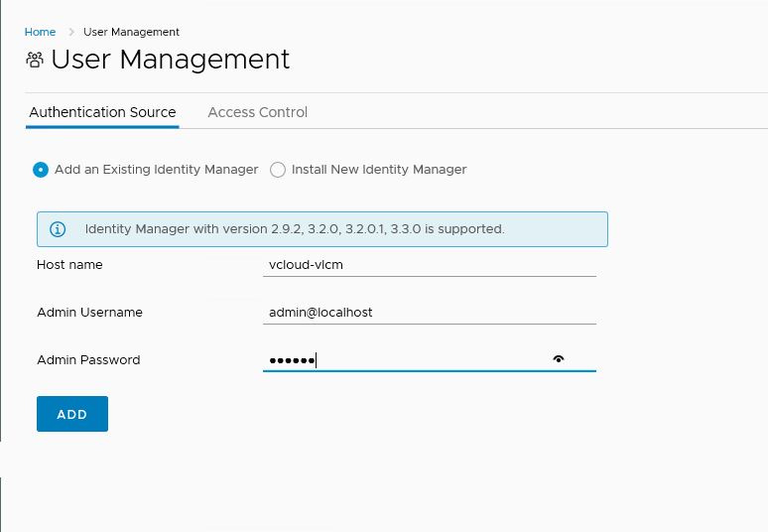
Task: Click the Admin Password label
Action: [88, 360]
